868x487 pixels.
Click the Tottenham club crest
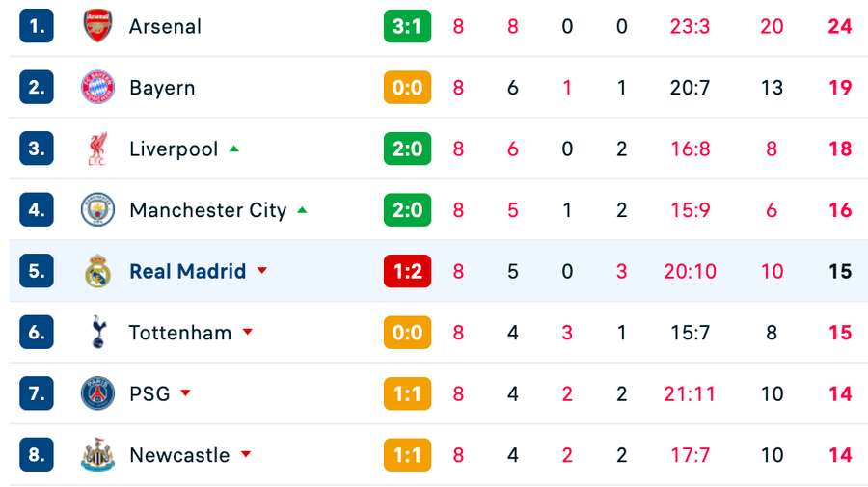[x=97, y=333]
